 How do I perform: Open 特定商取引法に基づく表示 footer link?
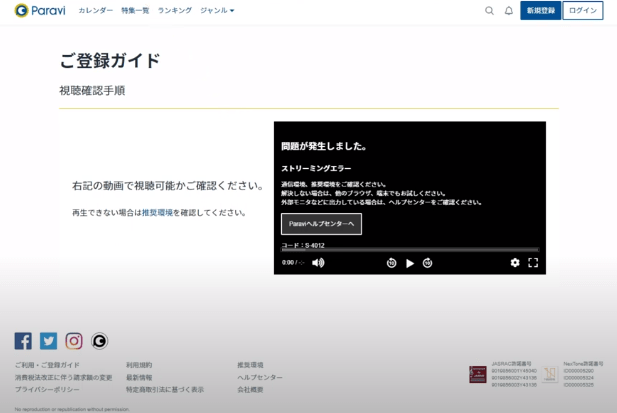(x=165, y=390)
